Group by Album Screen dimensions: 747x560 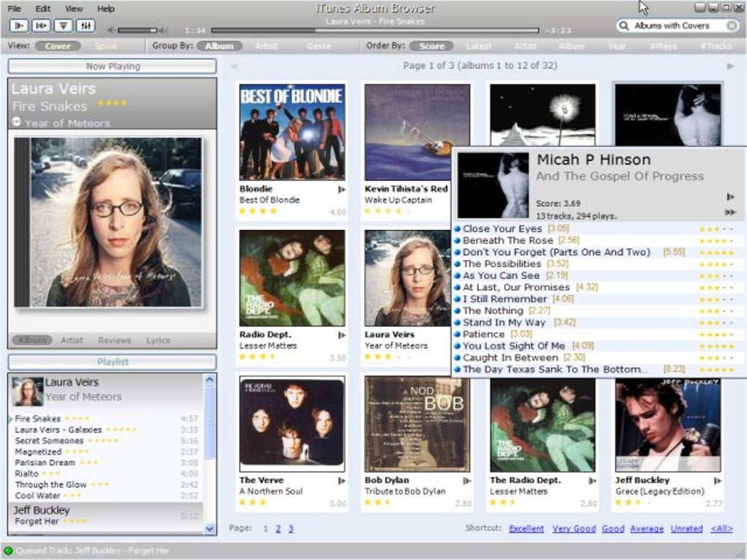point(220,46)
